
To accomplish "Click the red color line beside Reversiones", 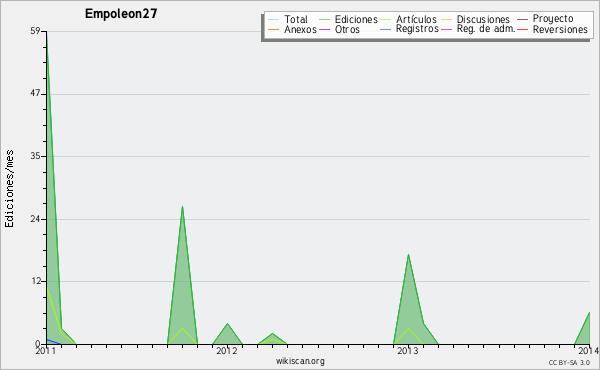I will click(523, 29).
